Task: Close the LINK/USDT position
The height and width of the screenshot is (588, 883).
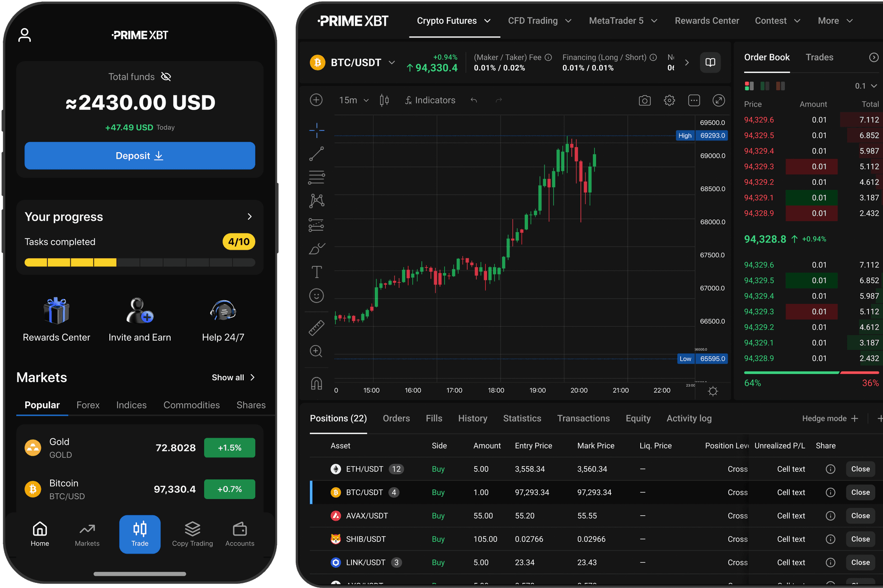Action: point(860,562)
